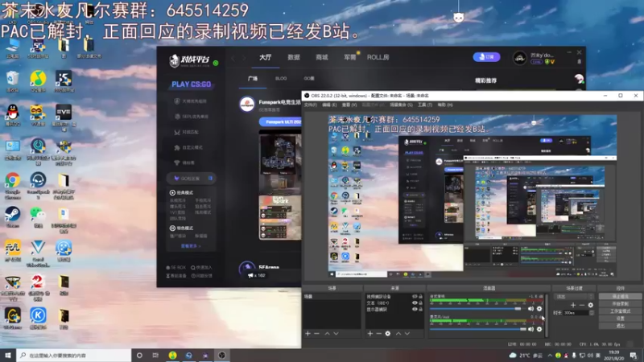Open QQ penguin desktop shortcut
Screen dimensions: 644x362
pyautogui.click(x=13, y=114)
